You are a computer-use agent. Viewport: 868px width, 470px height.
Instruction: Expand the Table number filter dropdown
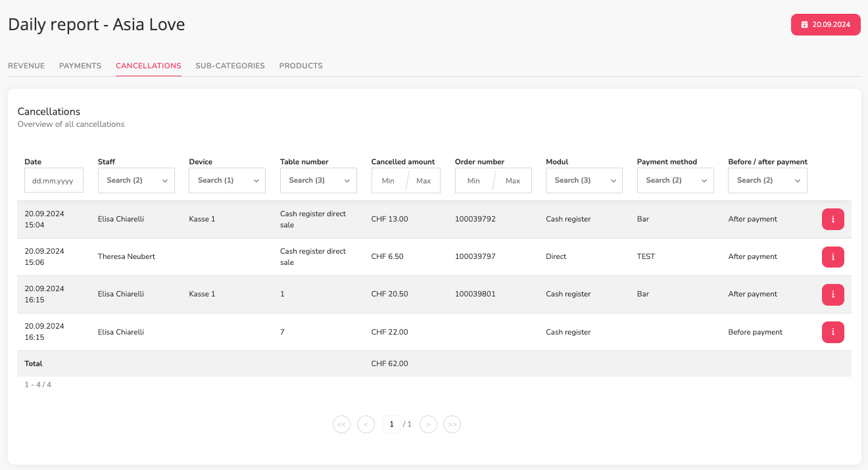(x=318, y=180)
